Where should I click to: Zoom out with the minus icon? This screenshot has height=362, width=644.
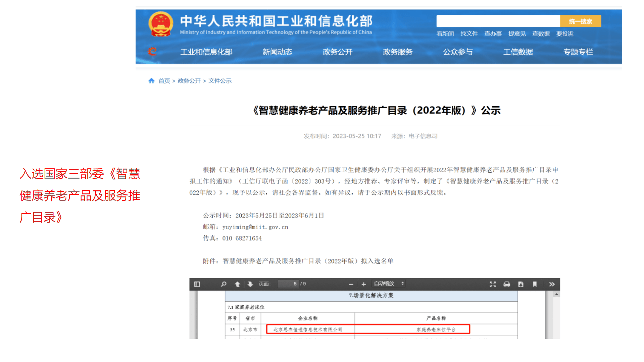coord(351,284)
